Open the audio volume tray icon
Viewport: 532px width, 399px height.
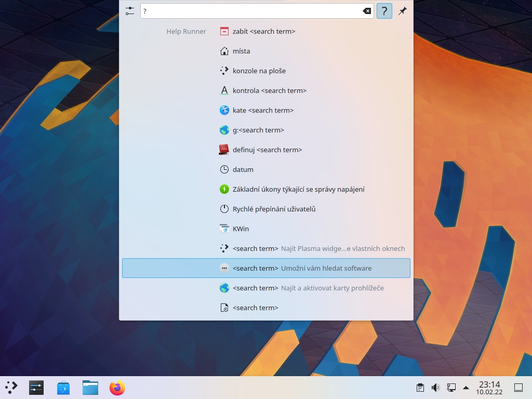point(436,388)
